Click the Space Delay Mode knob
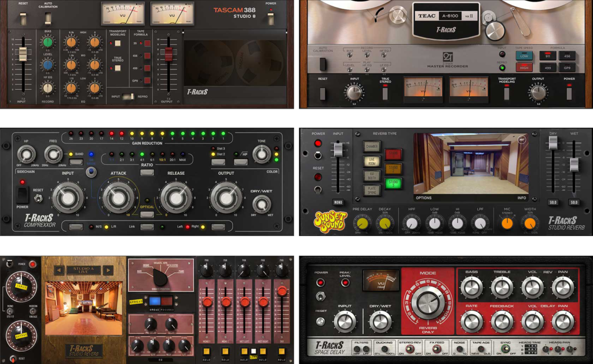The image size is (593, 364). [428, 302]
